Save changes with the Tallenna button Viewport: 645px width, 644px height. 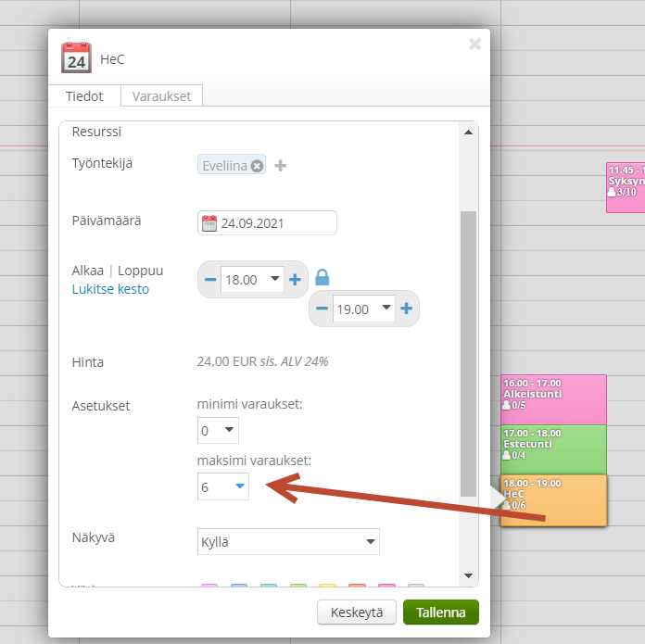441,612
